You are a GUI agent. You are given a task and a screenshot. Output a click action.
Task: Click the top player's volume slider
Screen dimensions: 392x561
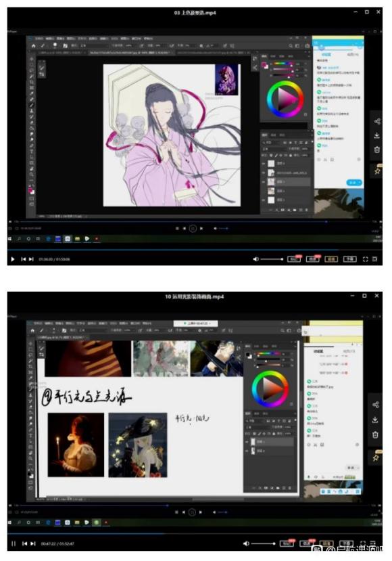pyautogui.click(x=272, y=259)
